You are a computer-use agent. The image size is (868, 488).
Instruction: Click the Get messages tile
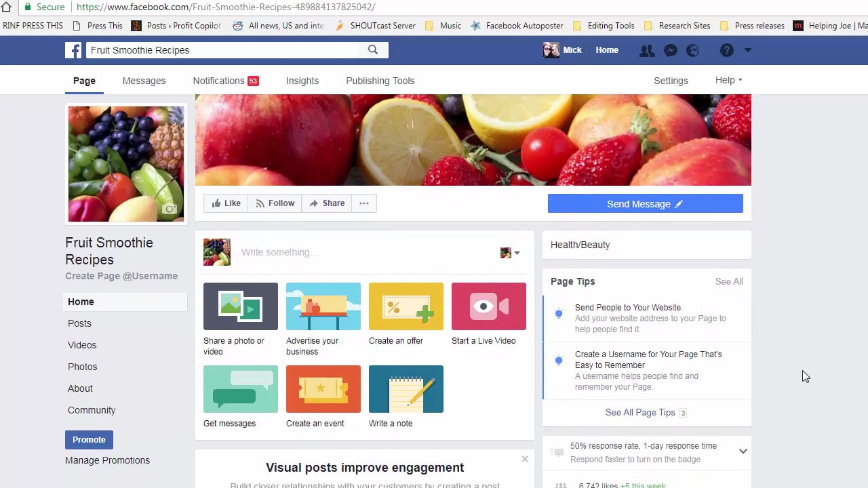click(x=241, y=389)
